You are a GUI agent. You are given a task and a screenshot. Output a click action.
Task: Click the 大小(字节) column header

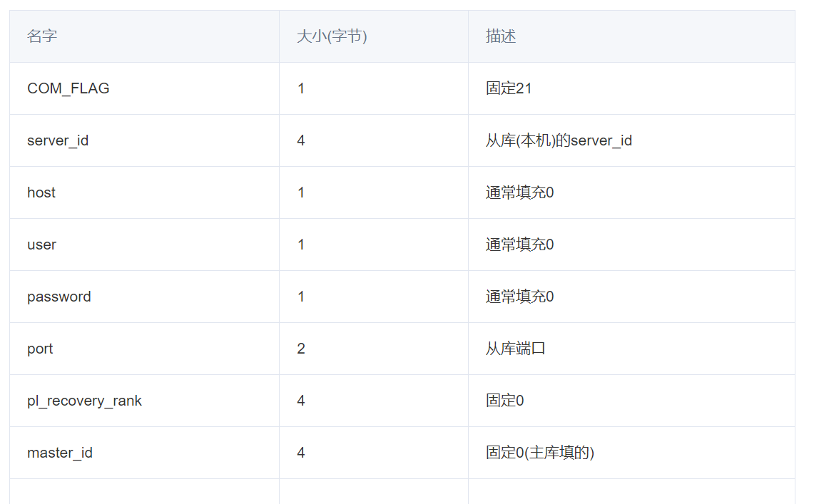[x=332, y=36]
